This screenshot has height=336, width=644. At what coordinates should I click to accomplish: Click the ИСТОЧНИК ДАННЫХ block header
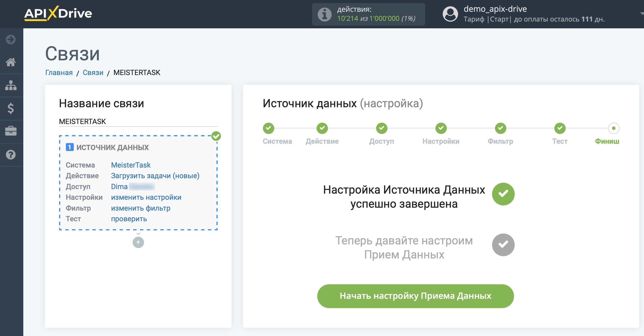(113, 147)
